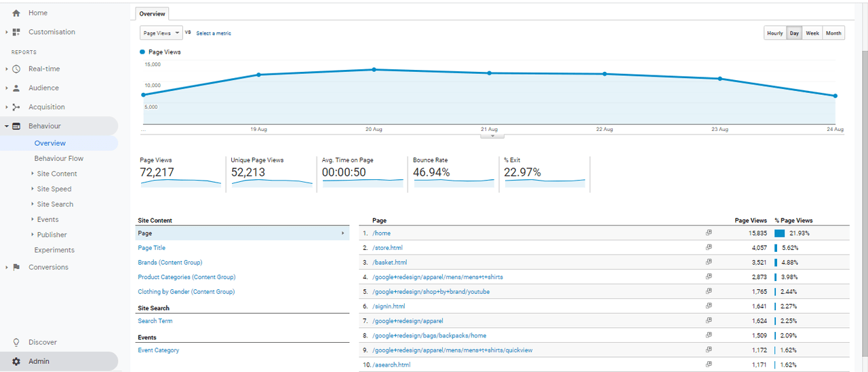Click the 'Select a metric' link

(214, 33)
